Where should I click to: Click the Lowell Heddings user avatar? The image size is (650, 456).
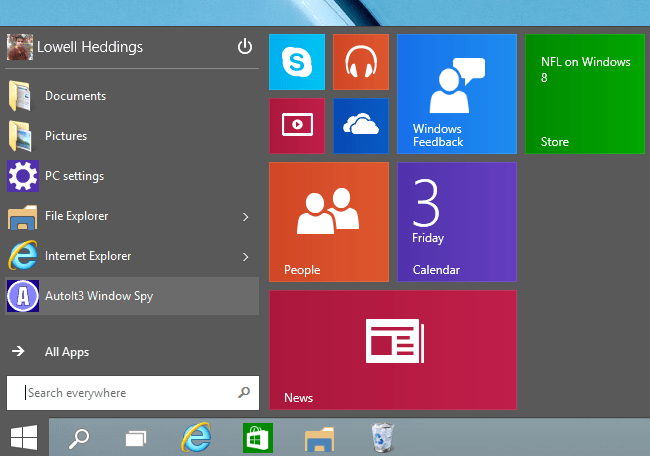(19, 47)
